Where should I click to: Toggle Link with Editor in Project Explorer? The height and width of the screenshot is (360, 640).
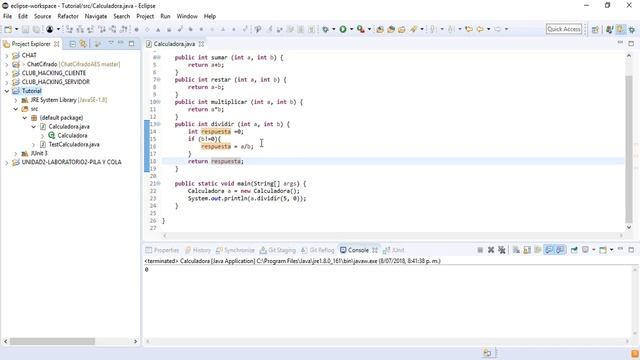click(83, 44)
